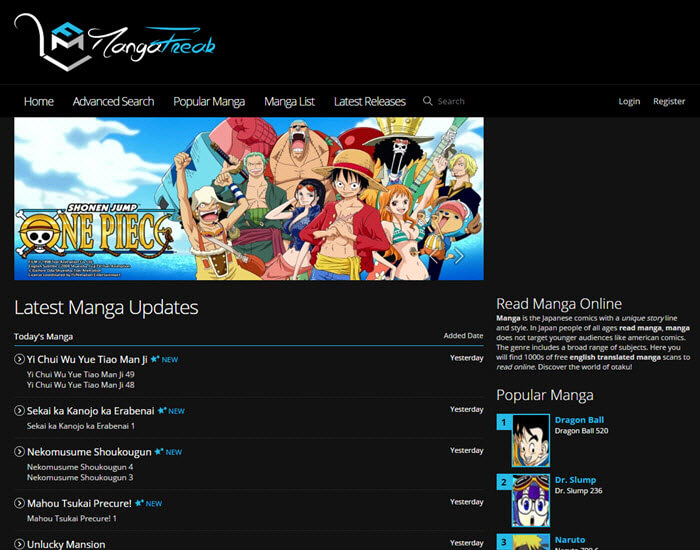Click rank 2 badge for Dr. Slump
The image size is (700, 550).
pos(504,482)
